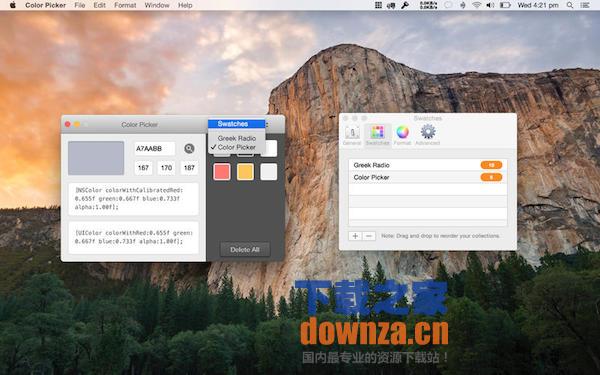Open the General preferences tab icon
Image resolution: width=600 pixels, height=375 pixels.
pyautogui.click(x=352, y=135)
